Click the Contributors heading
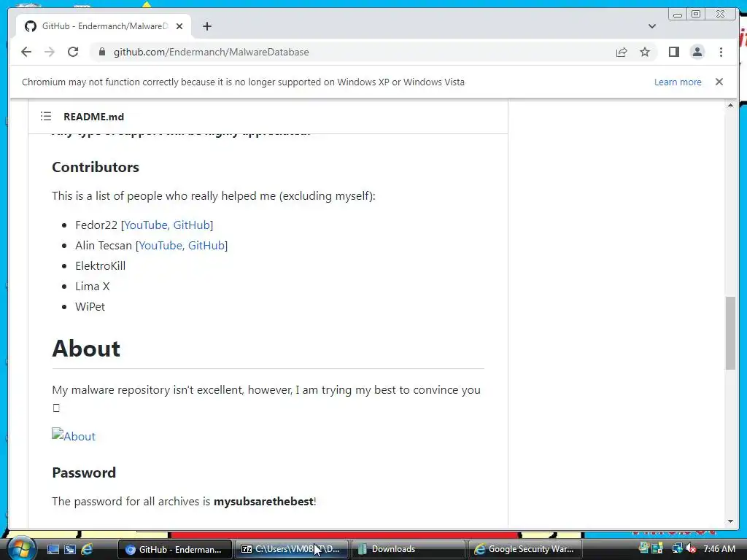747x560 pixels. pos(96,167)
